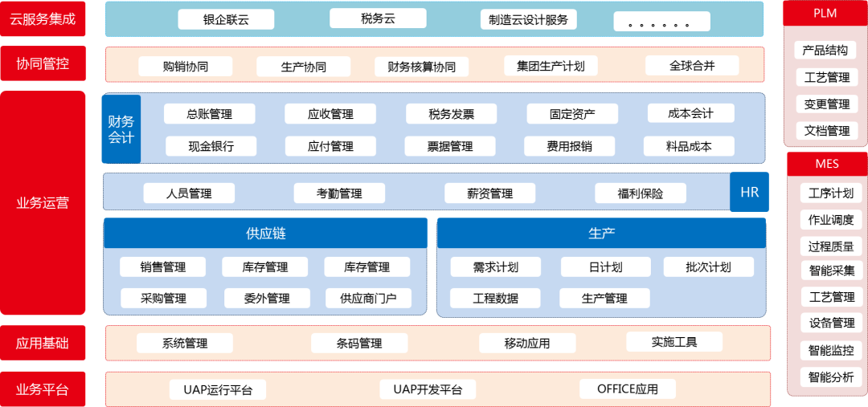Click the 生产协同 box
The image size is (868, 407).
pyautogui.click(x=303, y=67)
